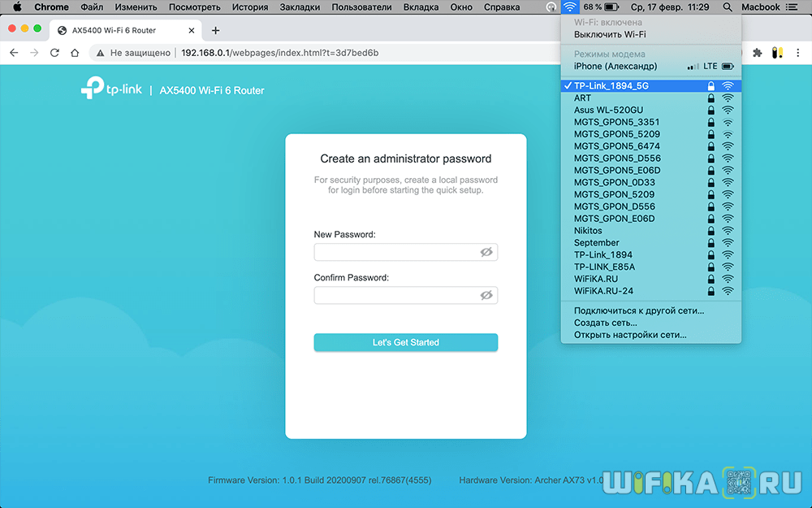Click the Wi-Fi icon in menu bar
The image size is (812, 508).
pyautogui.click(x=570, y=7)
